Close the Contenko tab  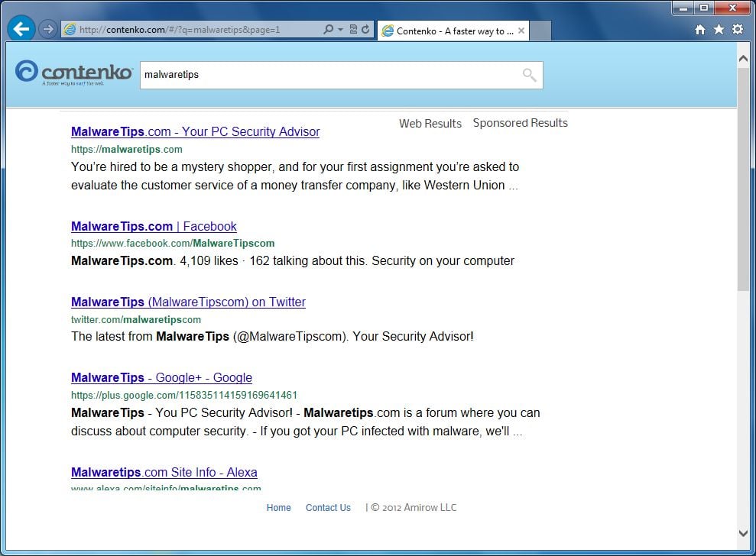coord(521,31)
